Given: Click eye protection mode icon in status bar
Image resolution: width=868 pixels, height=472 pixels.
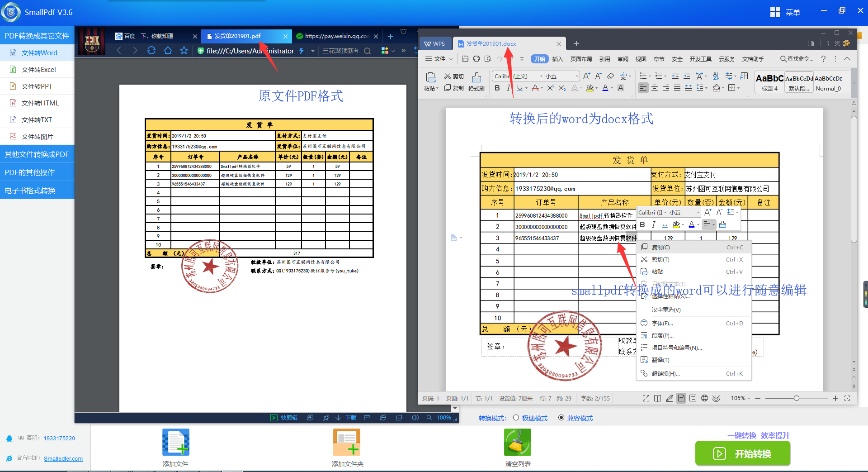Looking at the screenshot, I should [x=716, y=398].
